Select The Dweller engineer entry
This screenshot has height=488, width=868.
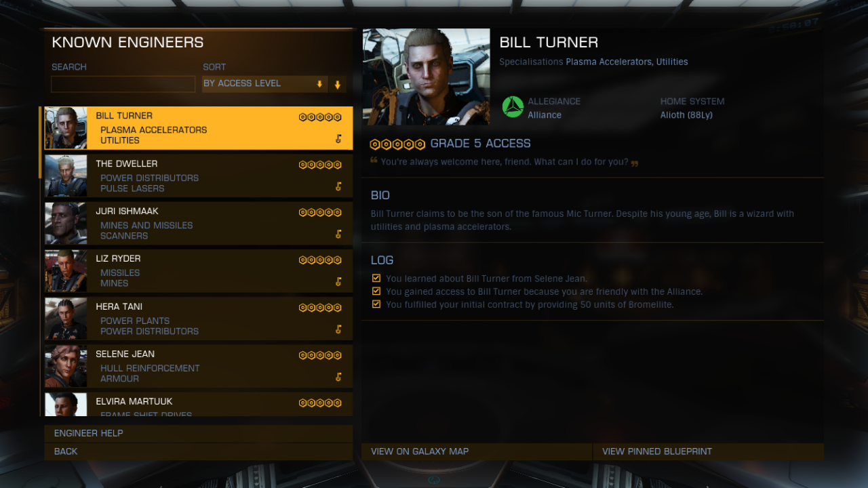point(199,176)
